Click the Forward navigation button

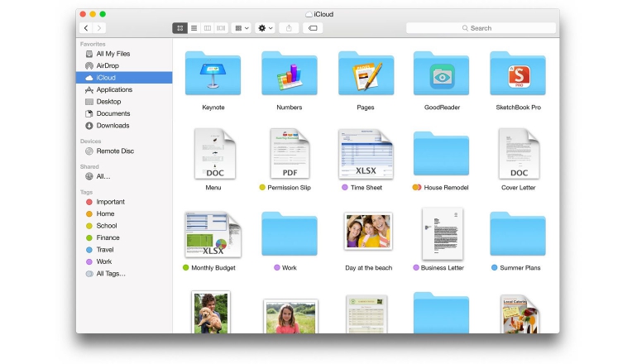(x=99, y=28)
